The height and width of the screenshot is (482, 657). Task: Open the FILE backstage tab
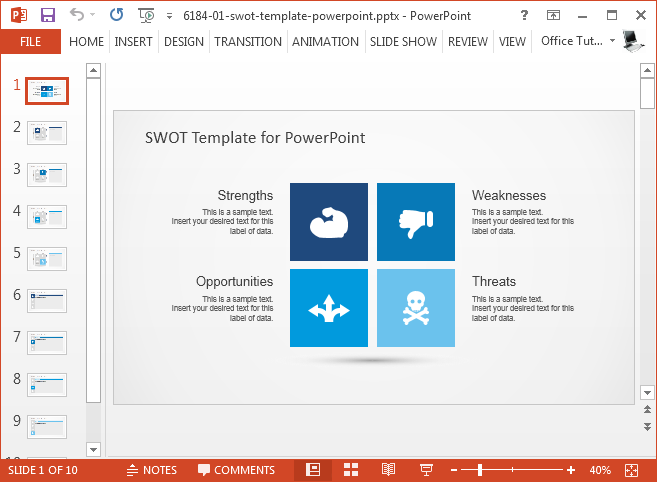pyautogui.click(x=31, y=41)
